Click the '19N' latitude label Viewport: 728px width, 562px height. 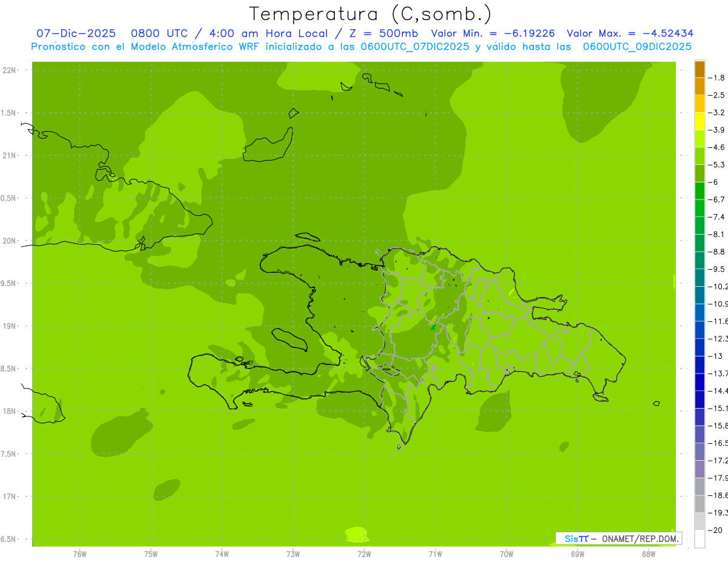tap(10, 326)
